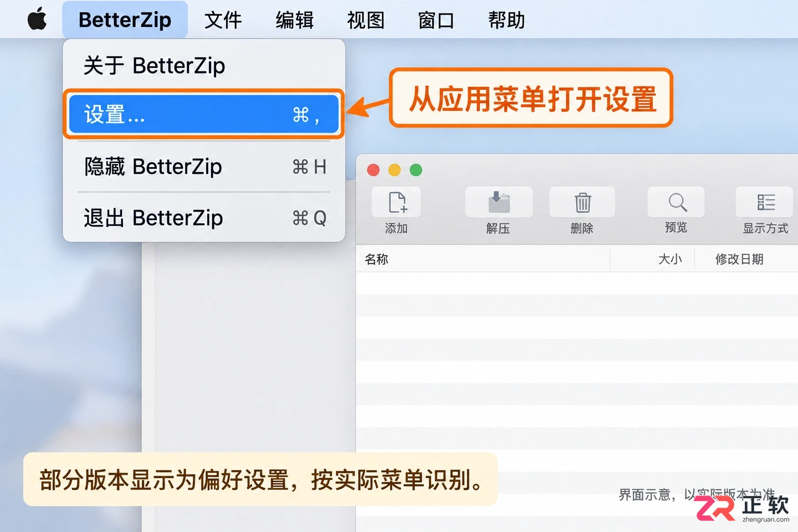Click the 预览 magnifier icon

(676, 202)
